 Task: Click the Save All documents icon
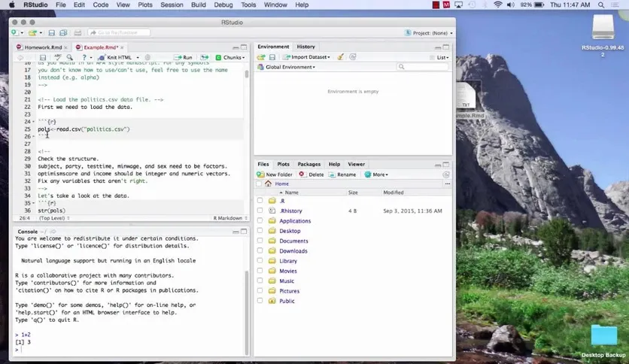pyautogui.click(x=63, y=33)
